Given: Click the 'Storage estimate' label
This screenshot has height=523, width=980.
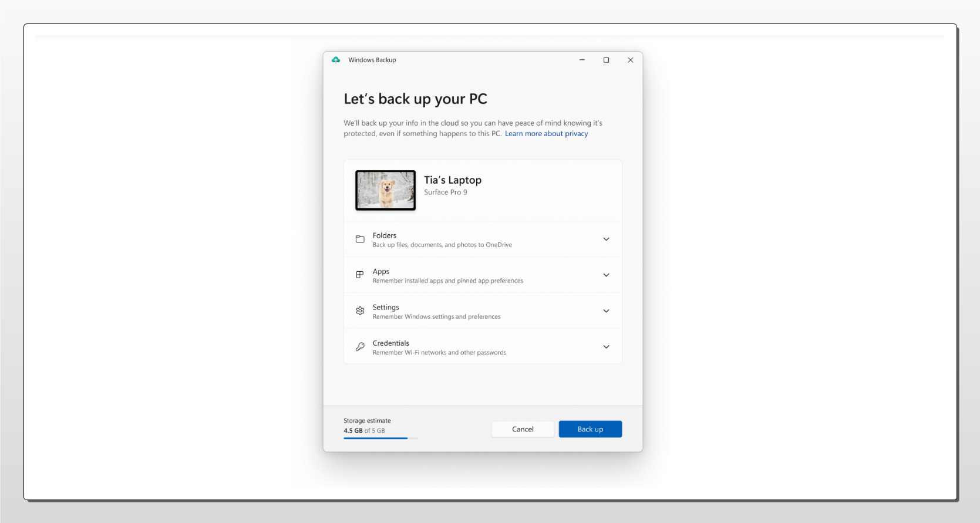Looking at the screenshot, I should (367, 421).
